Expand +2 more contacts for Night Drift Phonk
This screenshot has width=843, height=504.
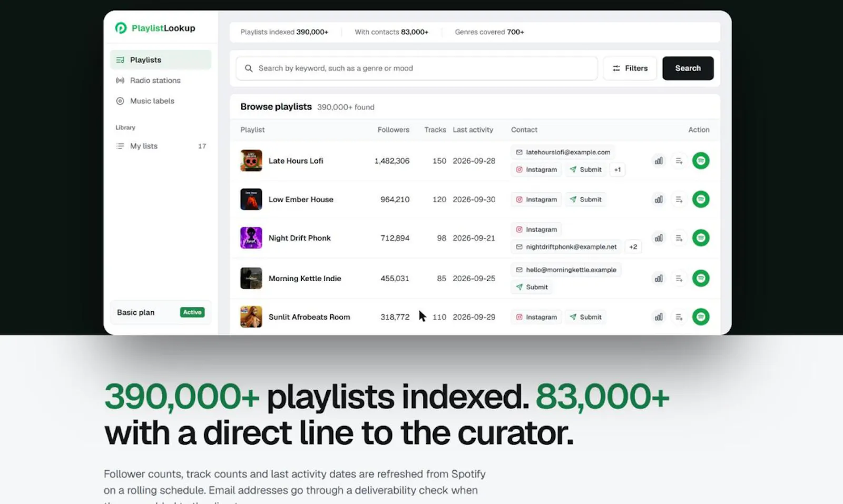(x=633, y=246)
